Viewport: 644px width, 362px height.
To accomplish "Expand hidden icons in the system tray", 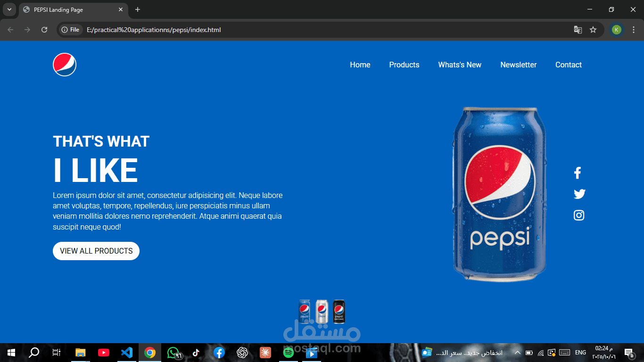I will coord(517,352).
